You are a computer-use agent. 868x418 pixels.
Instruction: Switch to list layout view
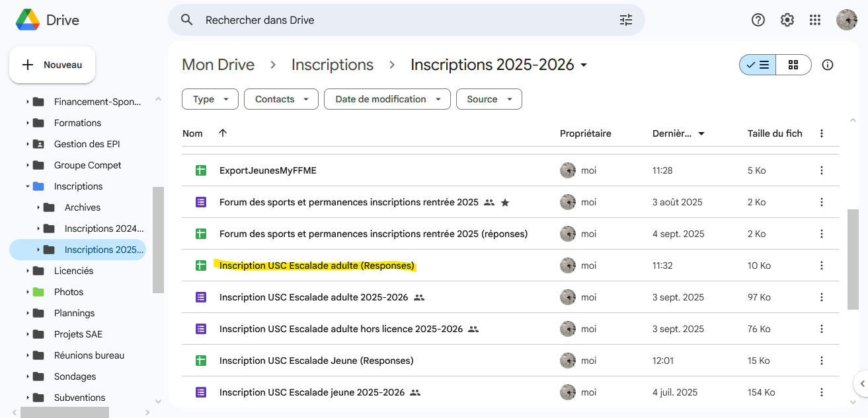[758, 65]
